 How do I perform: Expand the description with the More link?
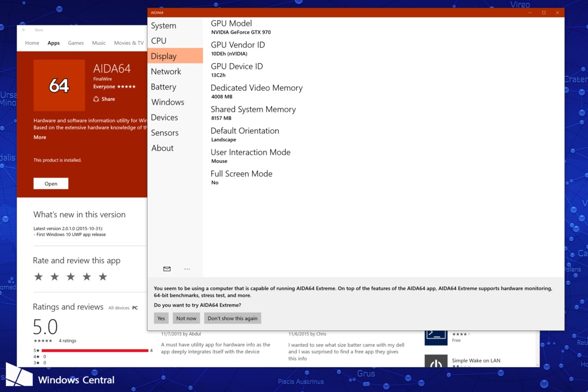pos(39,137)
